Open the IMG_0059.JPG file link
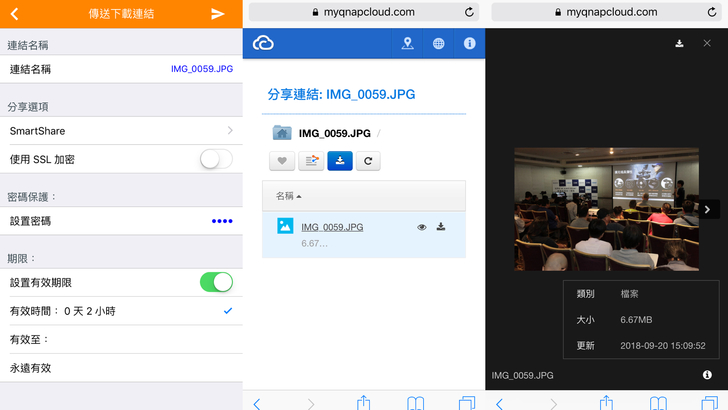This screenshot has height=410, width=728. coord(332,227)
